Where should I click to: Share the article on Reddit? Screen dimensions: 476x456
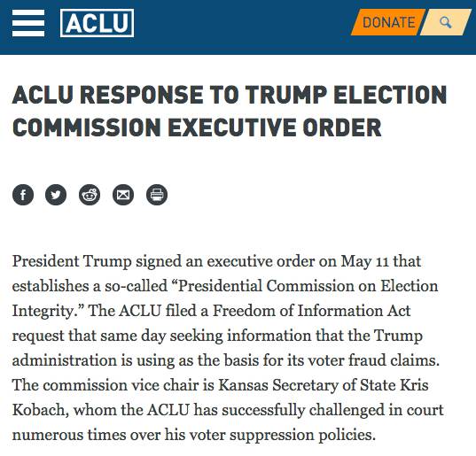90,195
